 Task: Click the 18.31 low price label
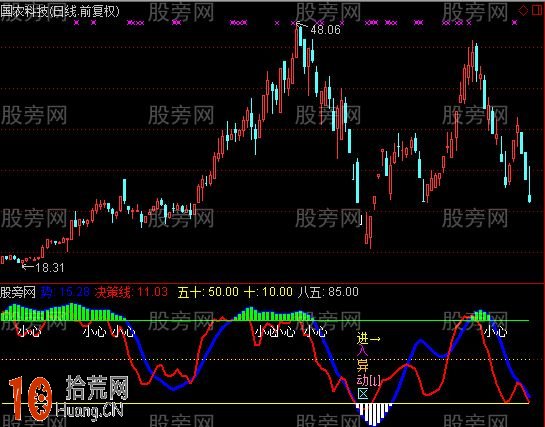[50, 268]
